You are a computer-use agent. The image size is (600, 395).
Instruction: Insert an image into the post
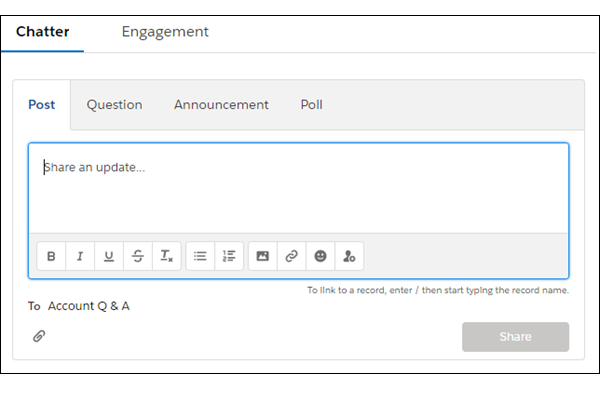262,256
